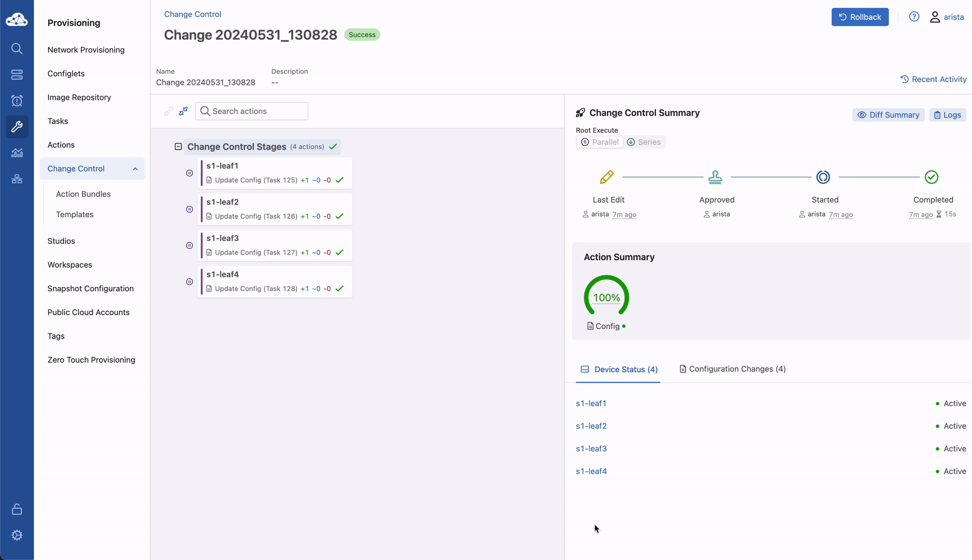
Task: Click the help question mark icon
Action: (x=914, y=17)
